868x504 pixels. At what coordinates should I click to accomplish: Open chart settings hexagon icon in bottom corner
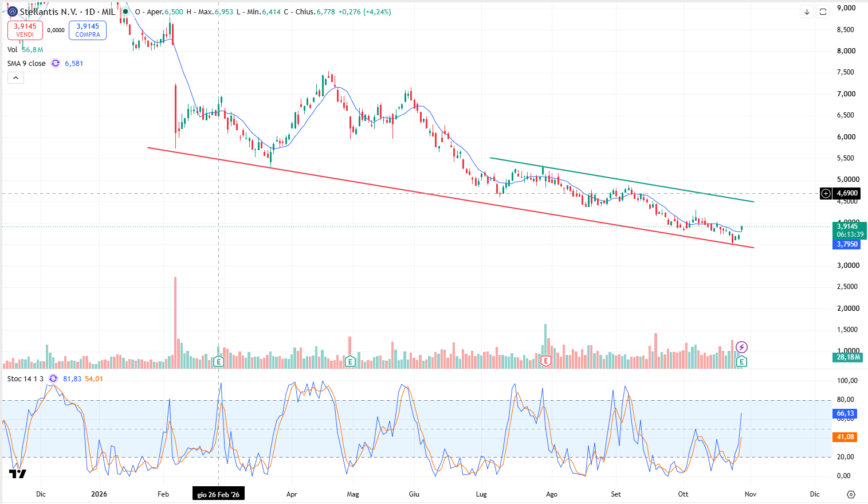click(x=851, y=494)
